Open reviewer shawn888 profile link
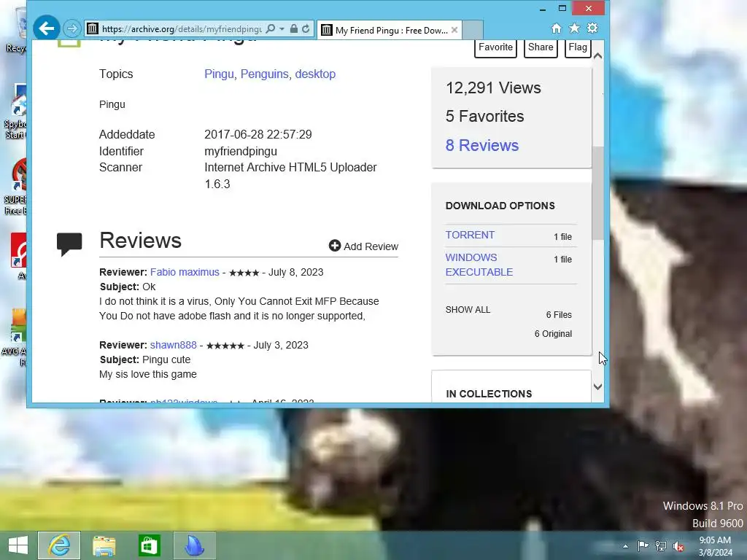Screen dimensions: 747x560 click(174, 345)
